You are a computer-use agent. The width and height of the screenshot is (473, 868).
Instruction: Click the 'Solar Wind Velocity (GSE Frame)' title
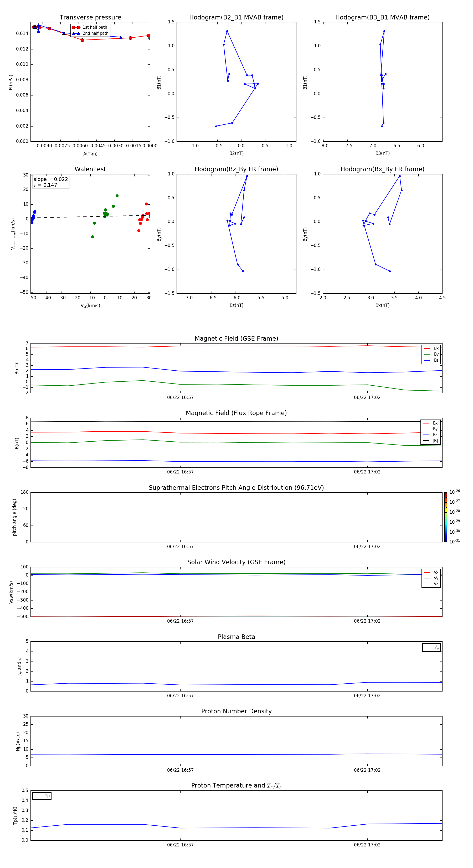[x=236, y=562]
